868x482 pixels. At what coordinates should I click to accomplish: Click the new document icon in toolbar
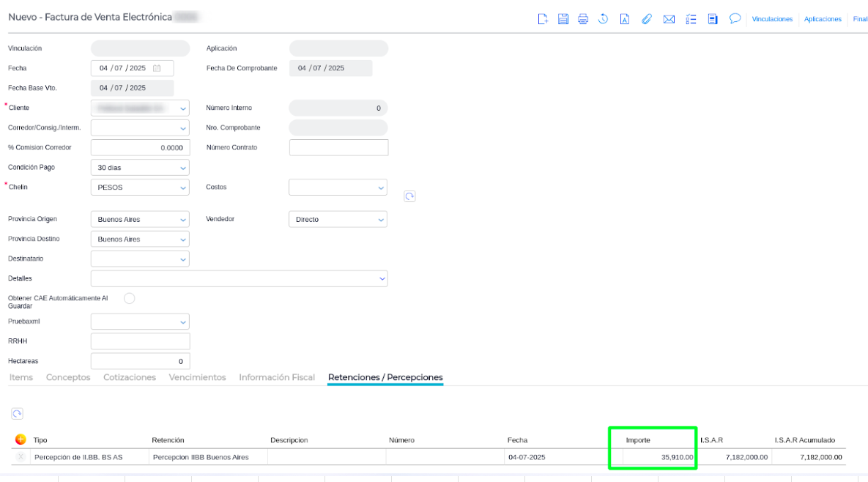pos(543,19)
